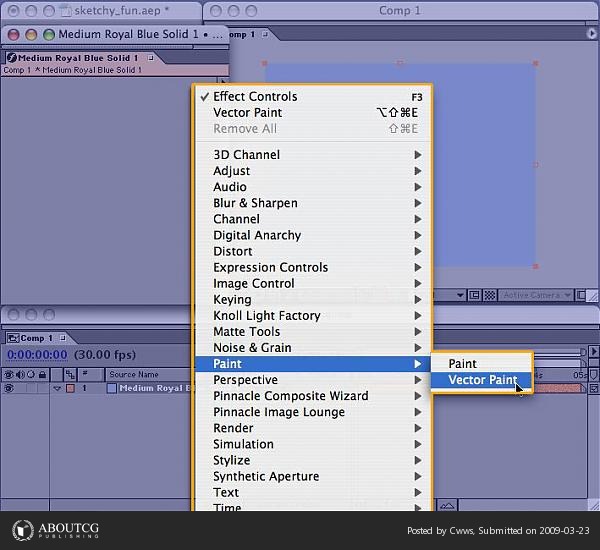Open the Pinnacle Image Lounge menu item

313,412
